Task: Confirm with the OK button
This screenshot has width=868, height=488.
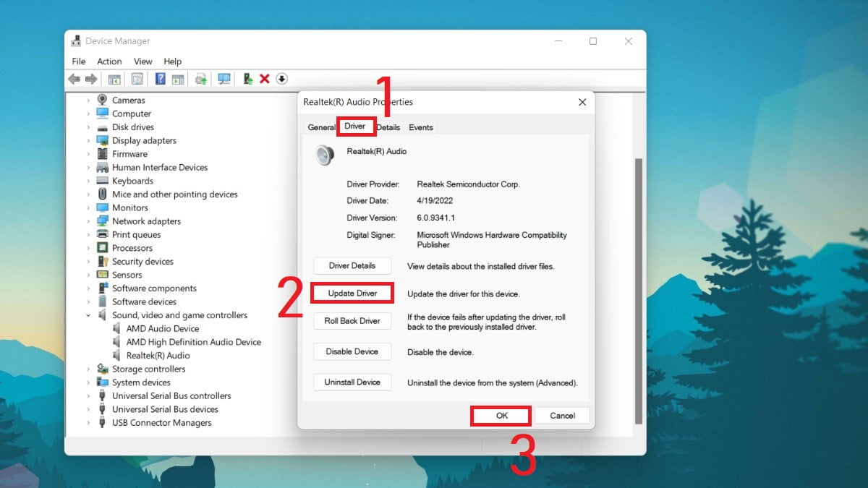Action: point(502,416)
